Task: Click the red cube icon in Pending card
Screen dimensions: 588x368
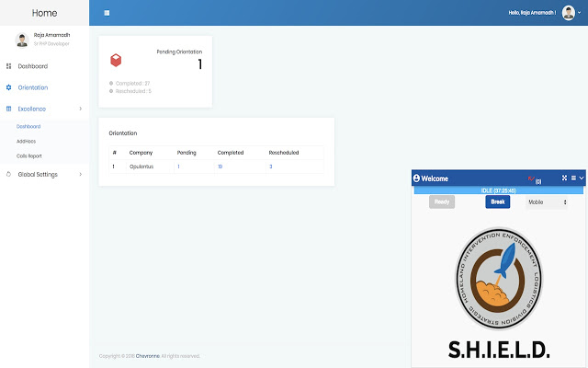Action: (x=116, y=60)
